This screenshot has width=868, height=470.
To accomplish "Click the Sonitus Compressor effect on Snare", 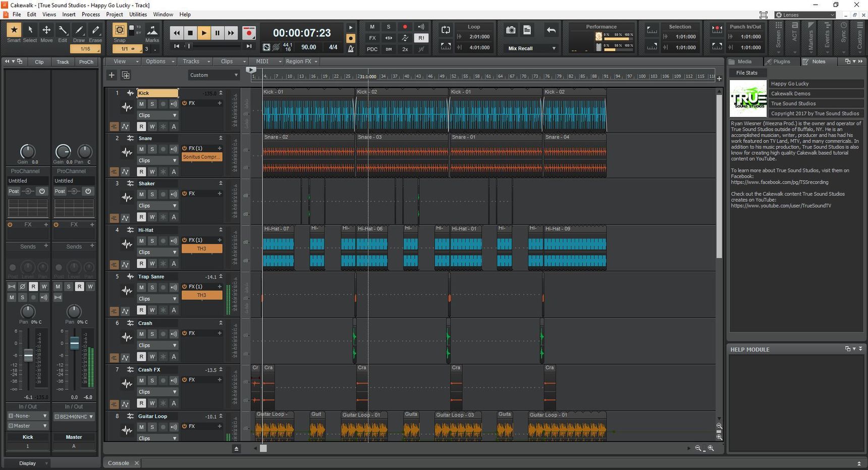I will [201, 157].
